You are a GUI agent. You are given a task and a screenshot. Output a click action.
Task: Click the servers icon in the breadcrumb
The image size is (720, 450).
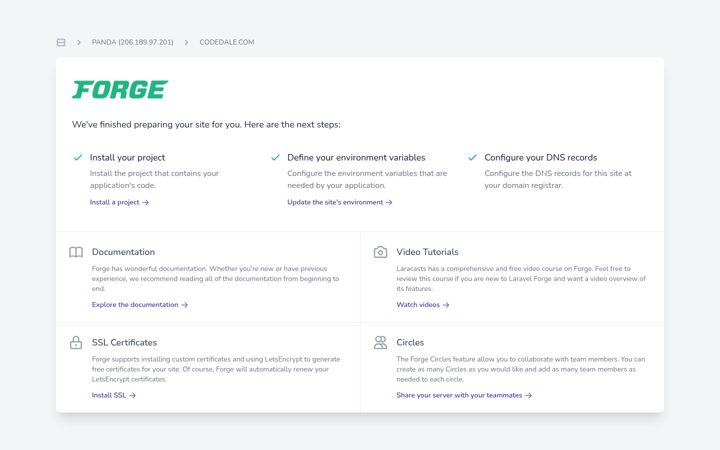(61, 42)
